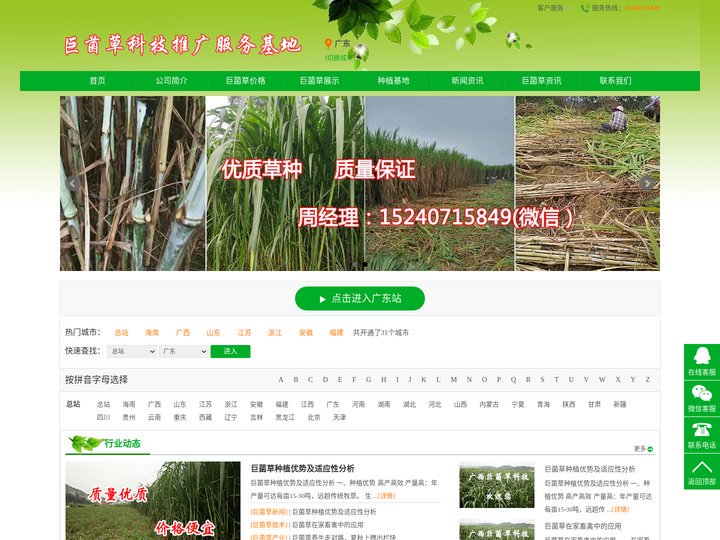The height and width of the screenshot is (540, 720).
Task: Click orange 巨菌草新闻 category tag
Action: pyautogui.click(x=270, y=512)
